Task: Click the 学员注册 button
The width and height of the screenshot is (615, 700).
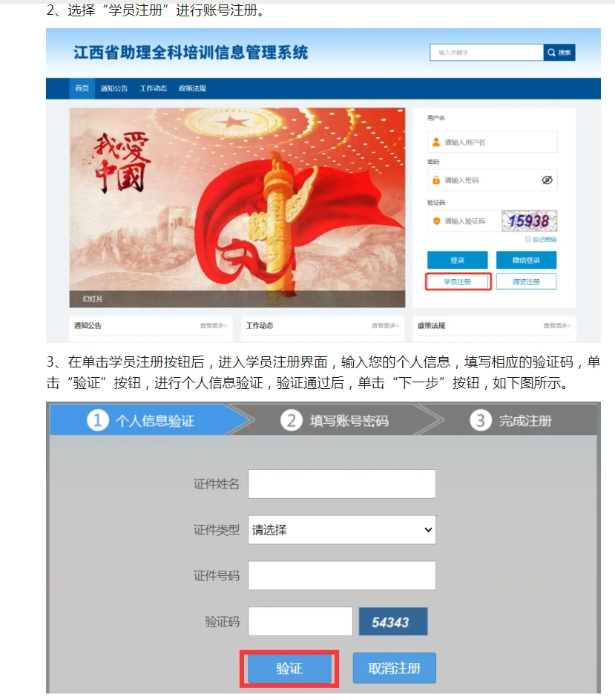Action: coord(458,281)
